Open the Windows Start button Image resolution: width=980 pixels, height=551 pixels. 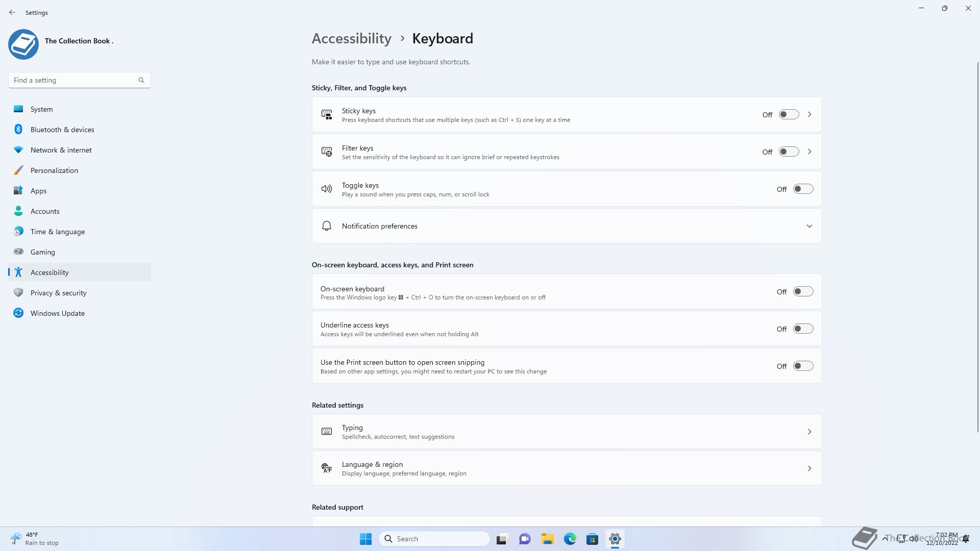pos(366,539)
